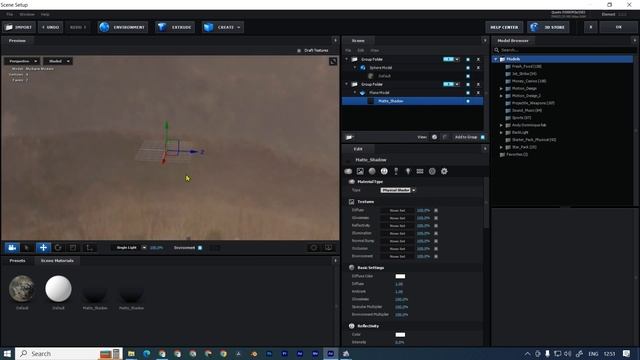
Task: Open the gray sphere icon in Edit toolbar
Action: pos(372,171)
